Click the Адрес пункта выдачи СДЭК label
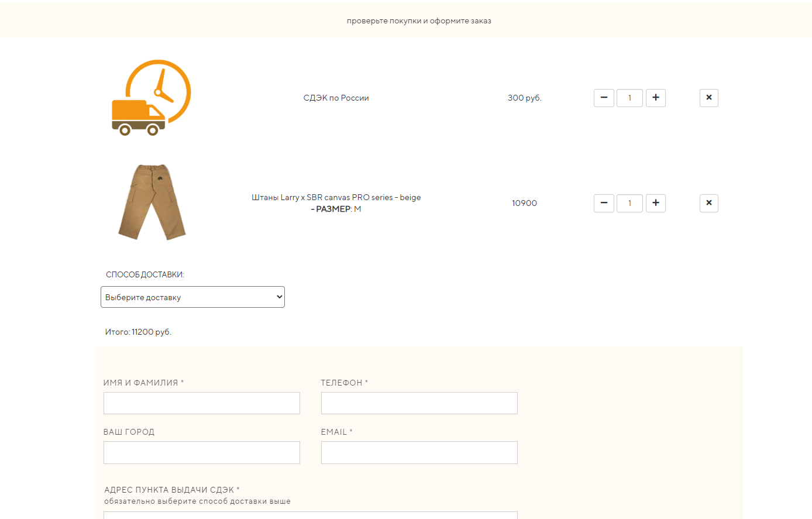Screen dimensions: 812x519 pyautogui.click(x=172, y=490)
